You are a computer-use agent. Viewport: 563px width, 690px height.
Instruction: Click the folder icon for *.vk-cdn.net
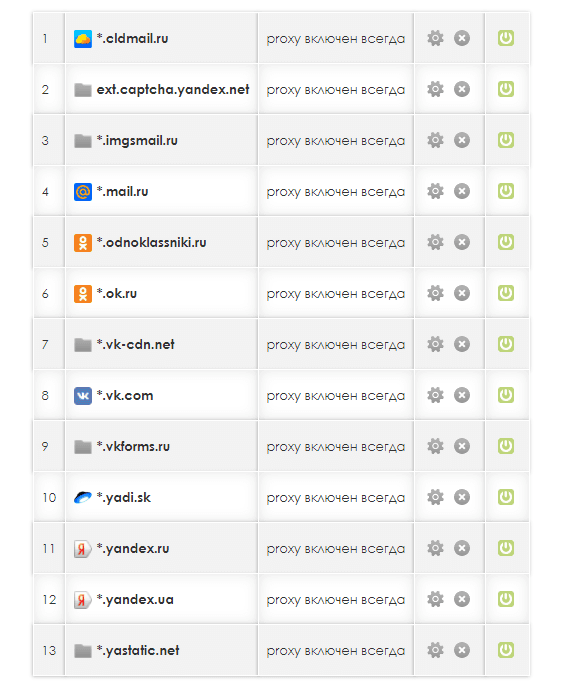click(83, 345)
